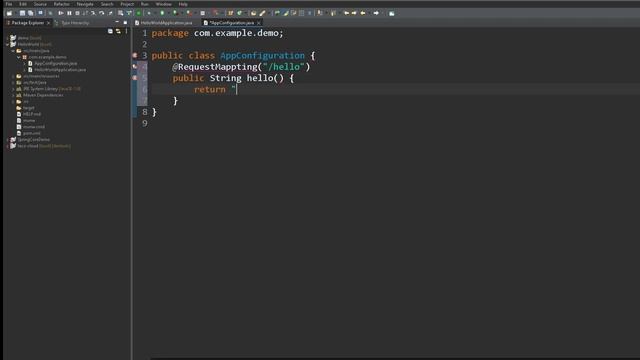Click the Resume debug toolbar icon
The image size is (640, 360).
[61, 13]
